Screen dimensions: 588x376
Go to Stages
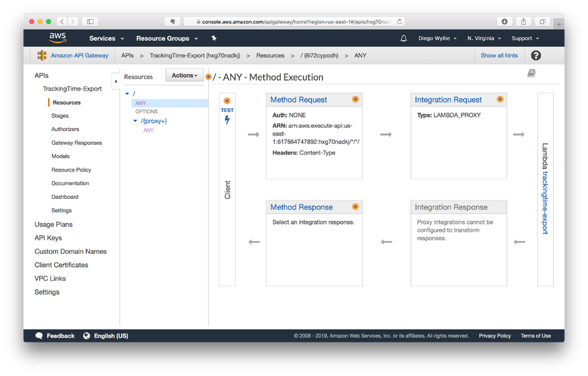point(60,116)
